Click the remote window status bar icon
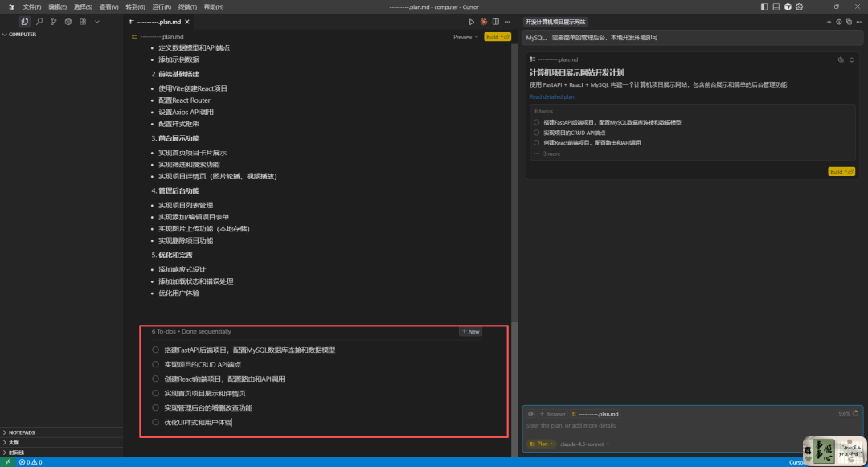This screenshot has width=868, height=467. pos(7,462)
